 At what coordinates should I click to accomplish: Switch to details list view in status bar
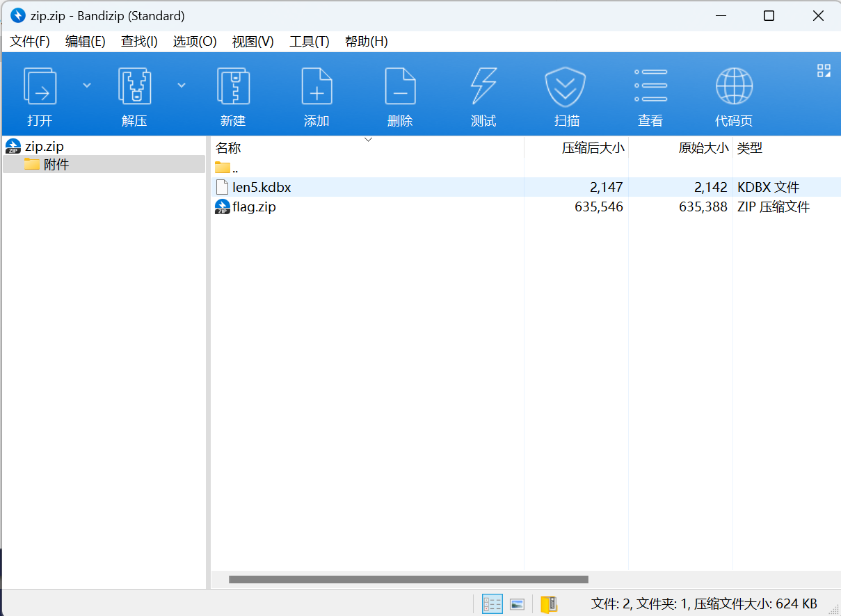(x=492, y=604)
